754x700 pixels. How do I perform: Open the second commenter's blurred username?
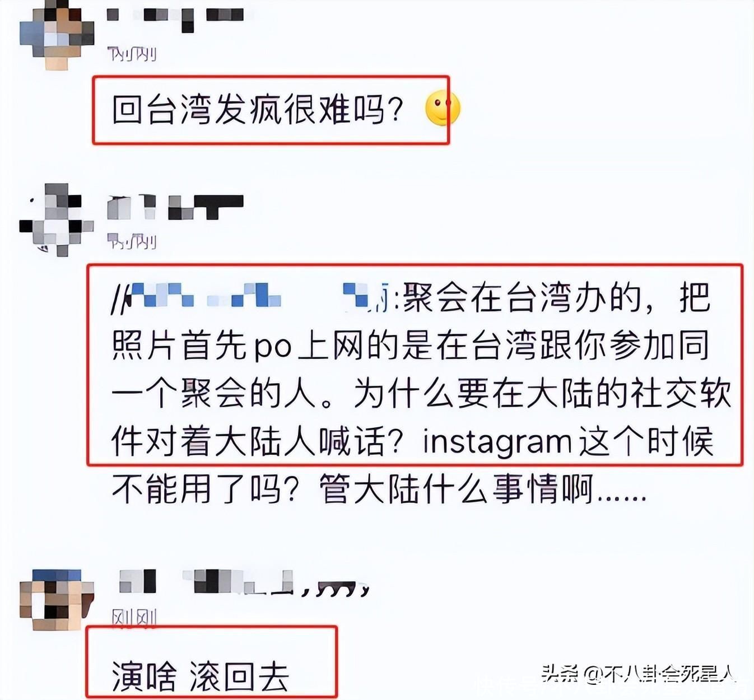175,207
